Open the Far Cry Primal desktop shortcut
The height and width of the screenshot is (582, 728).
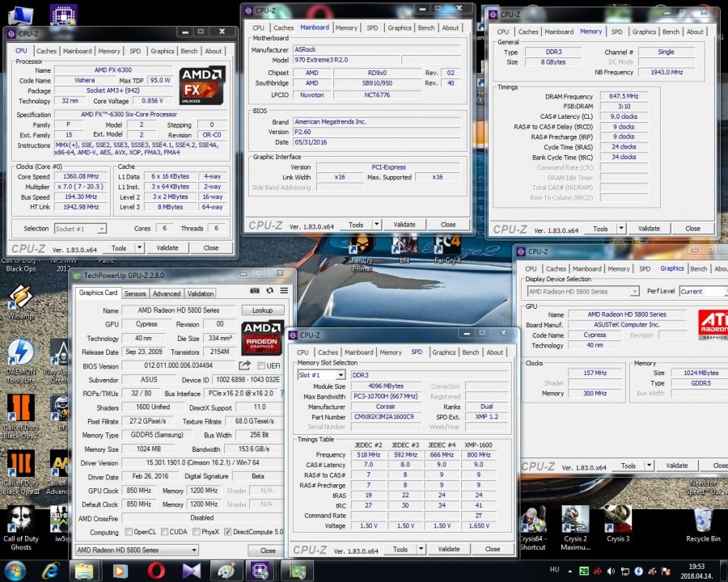click(x=362, y=254)
